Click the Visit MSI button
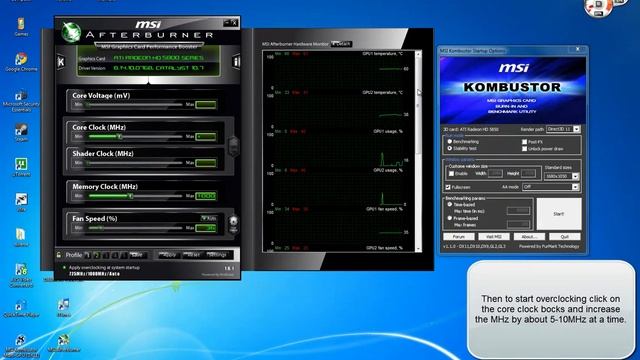The height and width of the screenshot is (360, 640). click(493, 237)
